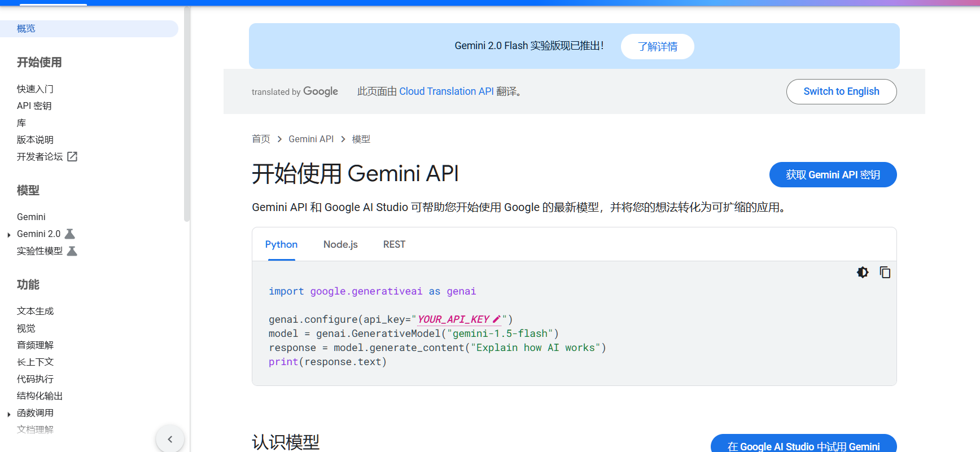Click Switch to English button
The height and width of the screenshot is (452, 980).
[841, 91]
